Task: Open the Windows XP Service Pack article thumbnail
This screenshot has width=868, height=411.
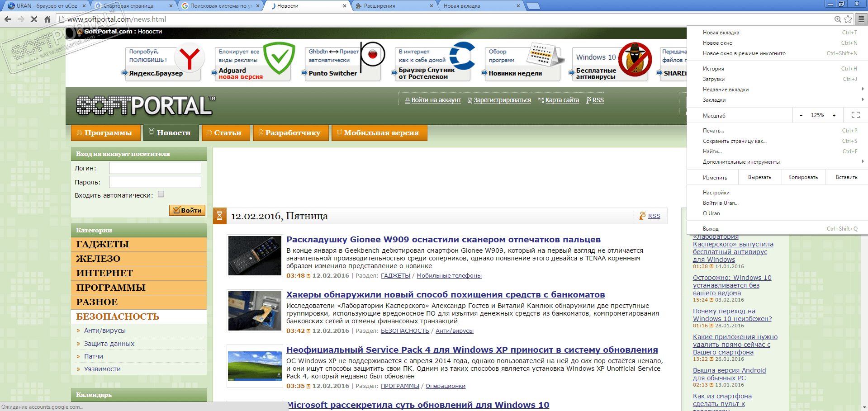Action: coord(255,366)
